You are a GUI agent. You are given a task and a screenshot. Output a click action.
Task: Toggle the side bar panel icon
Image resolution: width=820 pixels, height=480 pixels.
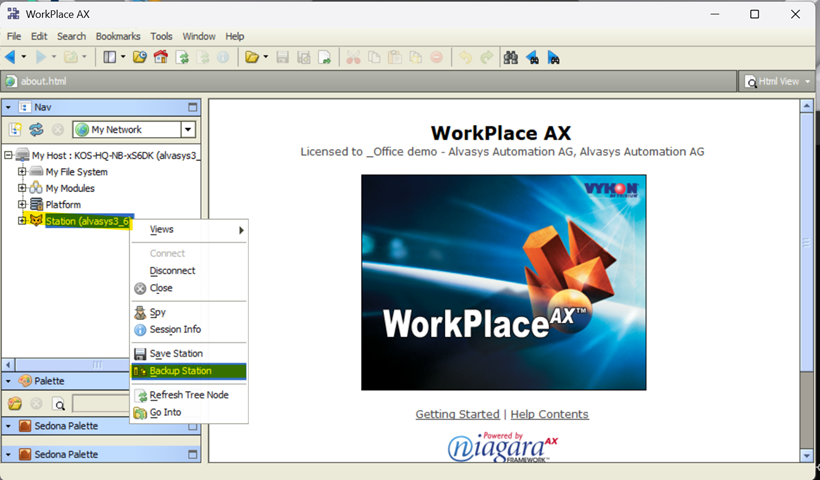[x=109, y=57]
